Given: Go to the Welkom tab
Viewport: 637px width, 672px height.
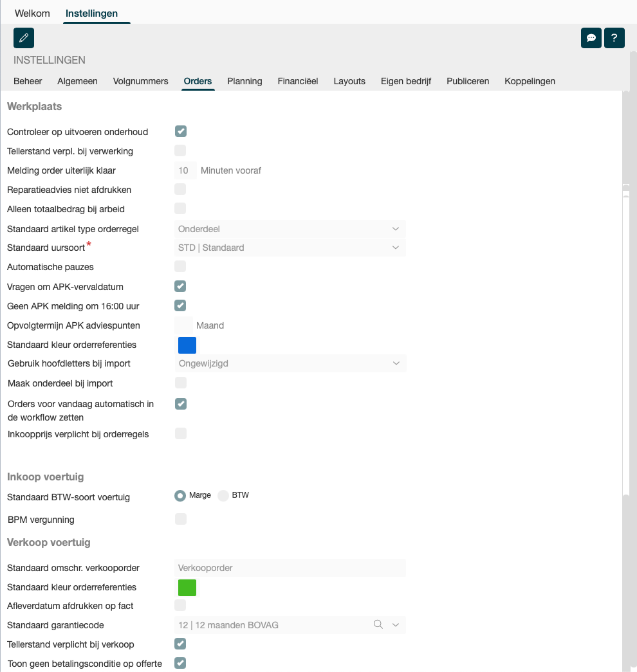Looking at the screenshot, I should click(x=32, y=13).
